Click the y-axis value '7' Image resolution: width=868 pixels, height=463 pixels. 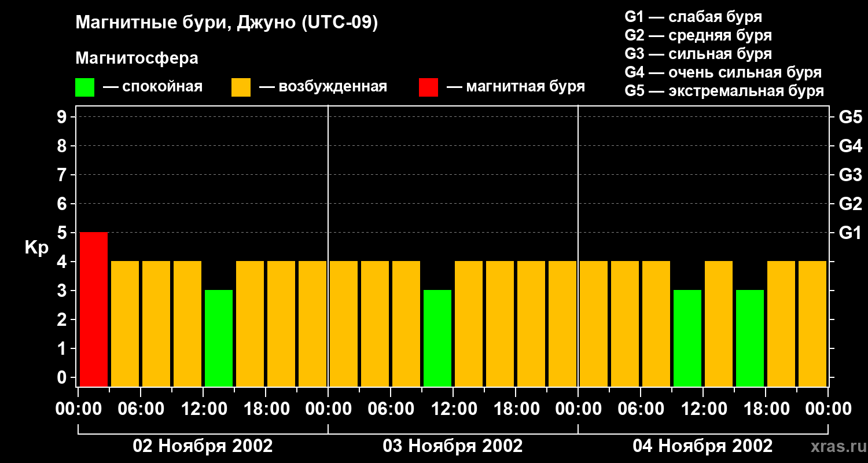tap(63, 175)
